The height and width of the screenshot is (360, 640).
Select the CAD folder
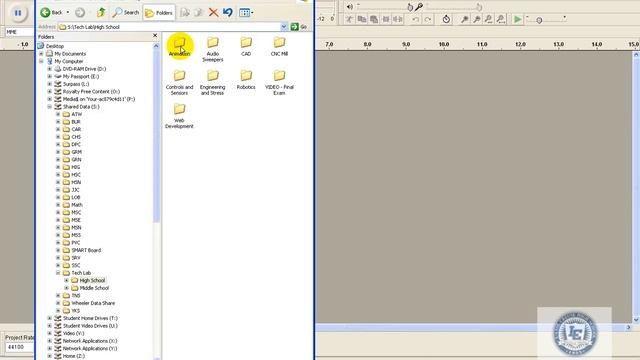[x=246, y=47]
